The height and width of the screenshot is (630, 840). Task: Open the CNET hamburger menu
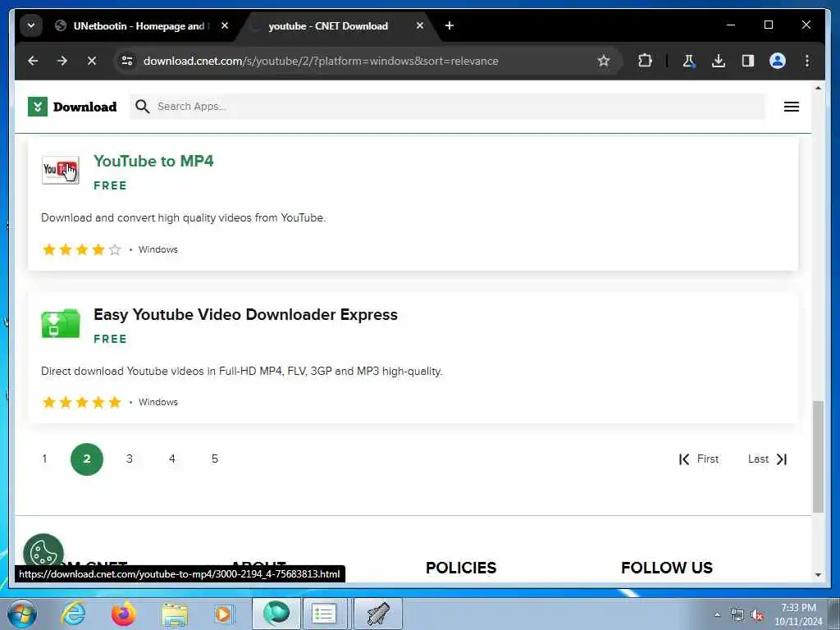click(792, 107)
